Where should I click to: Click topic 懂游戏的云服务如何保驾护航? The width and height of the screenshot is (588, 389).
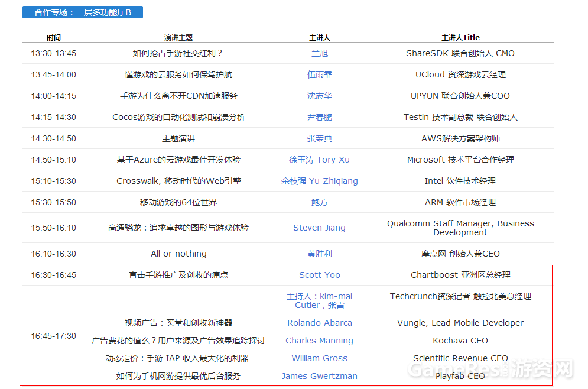[178, 74]
